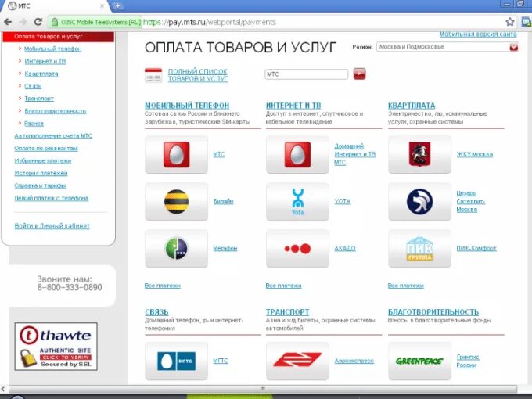532x399 pixels.
Task: Open the Yota logo tile
Action: [x=297, y=202]
